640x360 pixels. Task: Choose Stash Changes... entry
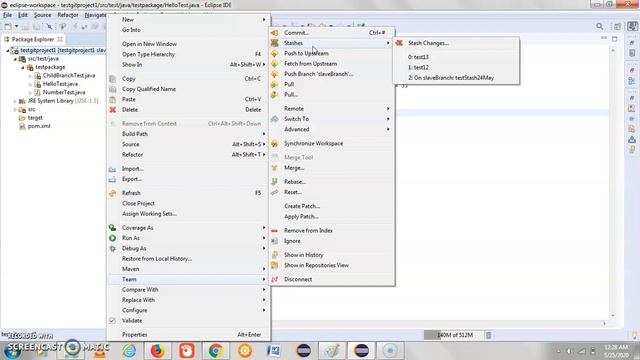point(456,43)
